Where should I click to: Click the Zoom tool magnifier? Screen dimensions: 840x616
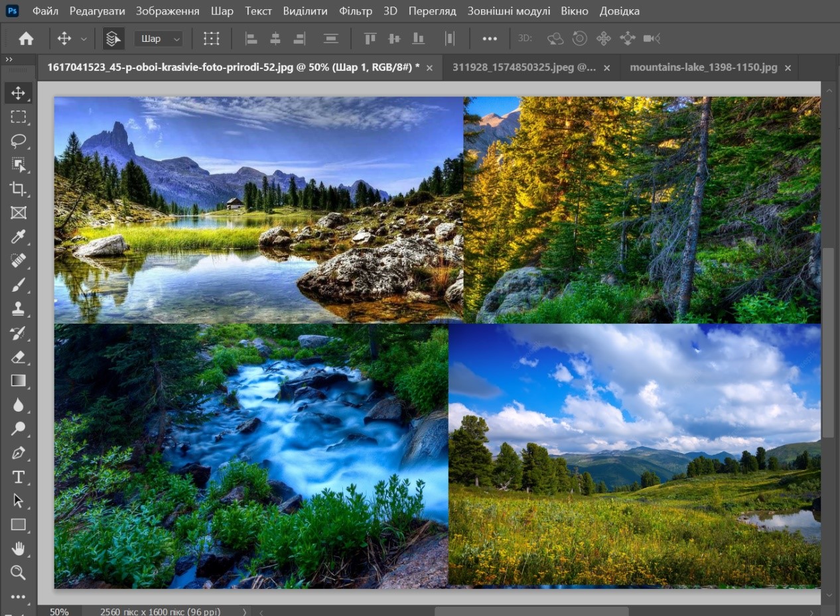(18, 572)
